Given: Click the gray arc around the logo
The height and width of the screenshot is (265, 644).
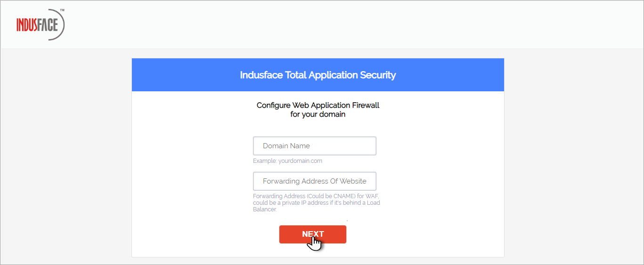Looking at the screenshot, I should [59, 24].
